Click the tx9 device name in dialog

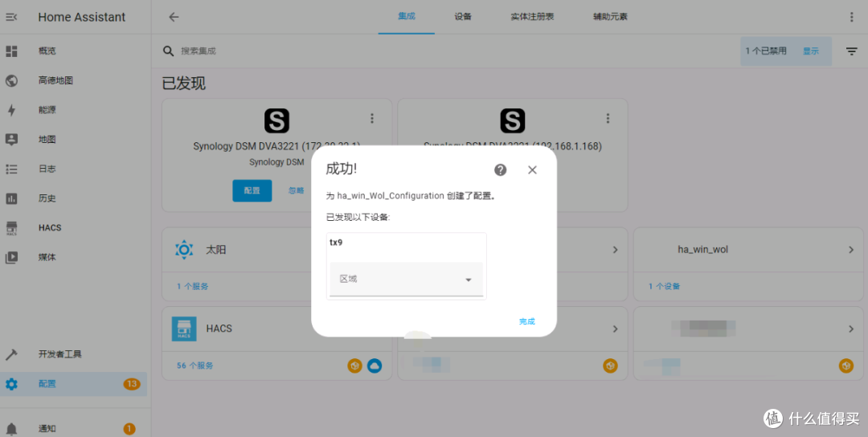point(336,243)
